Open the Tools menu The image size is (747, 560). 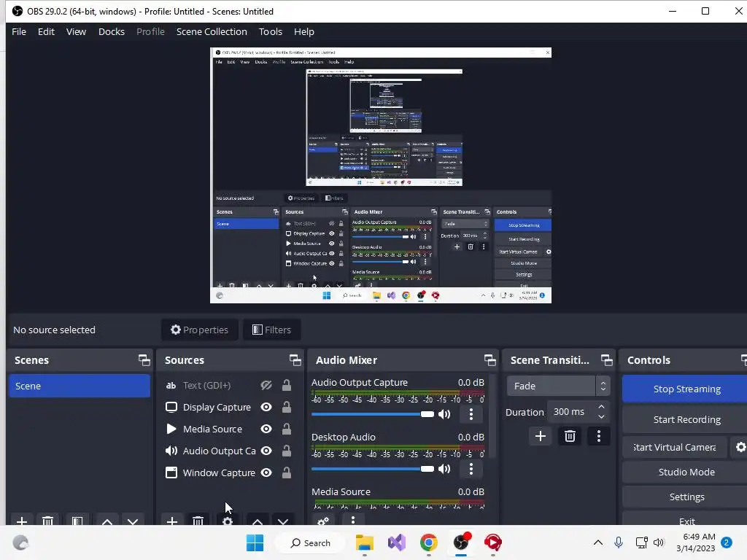point(271,31)
